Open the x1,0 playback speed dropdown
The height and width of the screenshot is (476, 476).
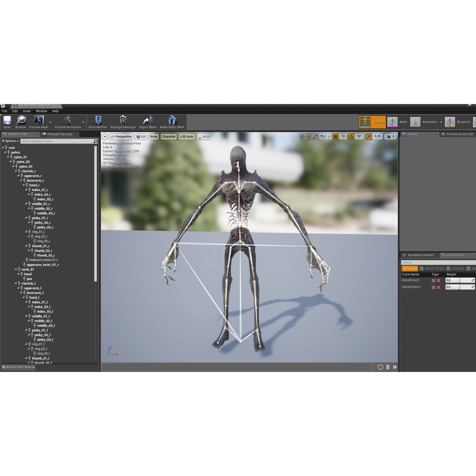tap(204, 137)
